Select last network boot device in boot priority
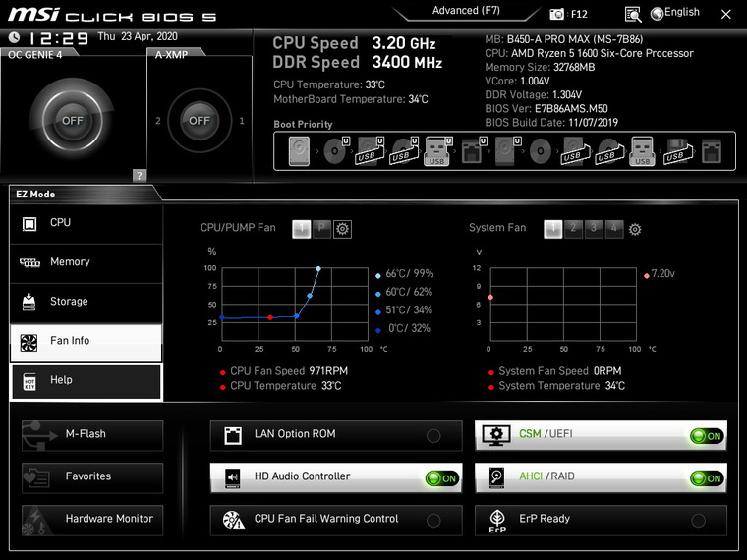 pyautogui.click(x=712, y=151)
